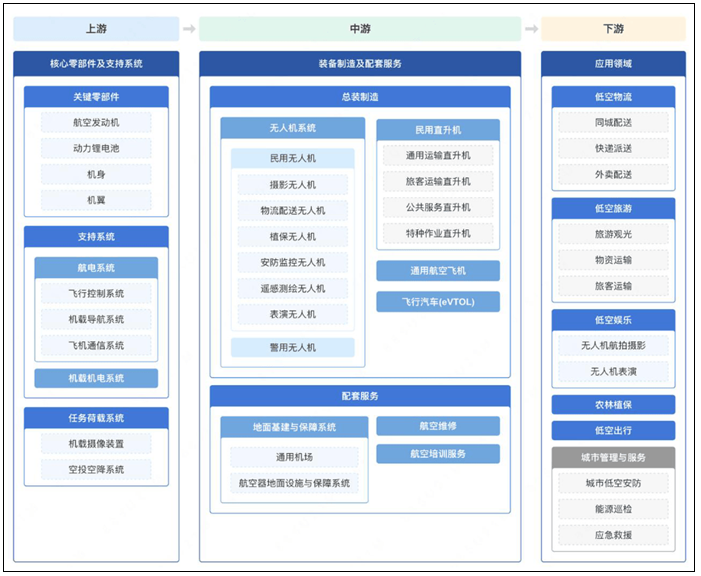This screenshot has width=701, height=576.
Task: Select 核心零部件及支持系统 title
Action: 96,64
